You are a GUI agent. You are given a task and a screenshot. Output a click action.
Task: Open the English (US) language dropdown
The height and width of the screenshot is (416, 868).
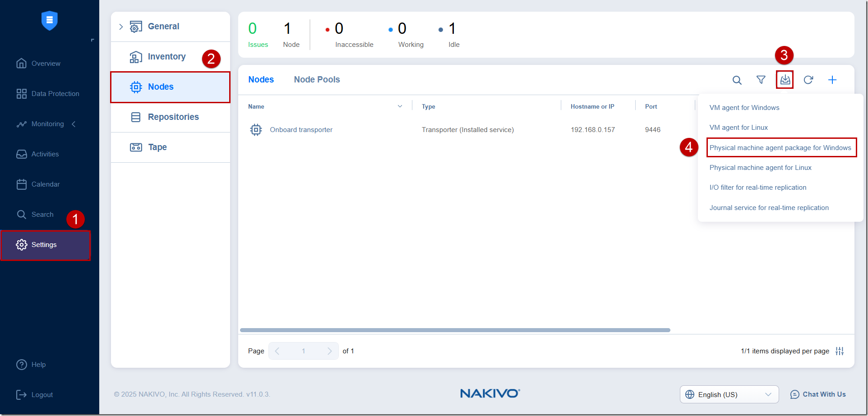pos(729,395)
